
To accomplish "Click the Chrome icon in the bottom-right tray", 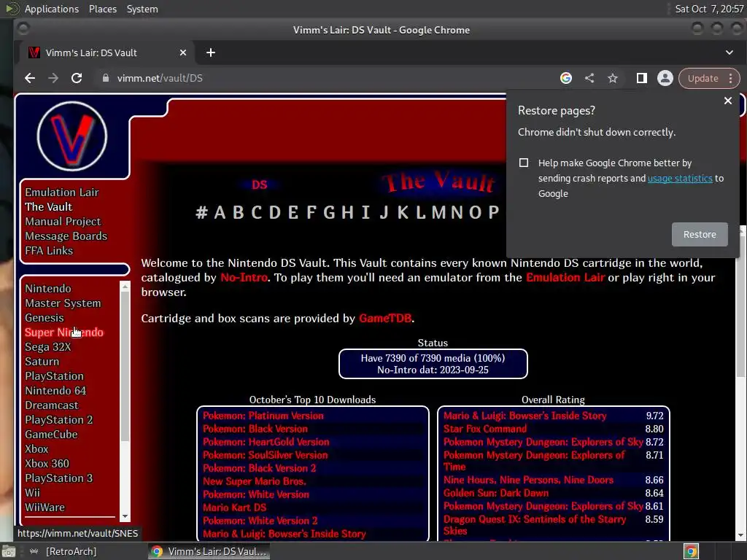I will point(691,551).
